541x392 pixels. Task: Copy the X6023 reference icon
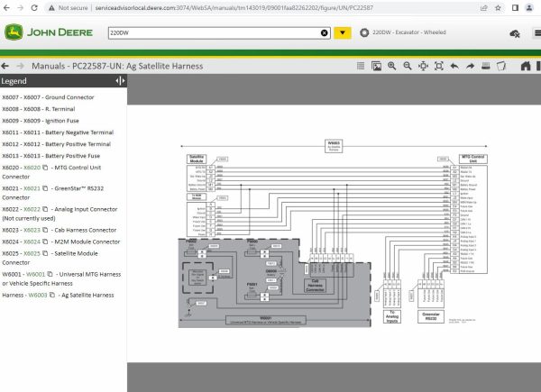pyautogui.click(x=45, y=230)
